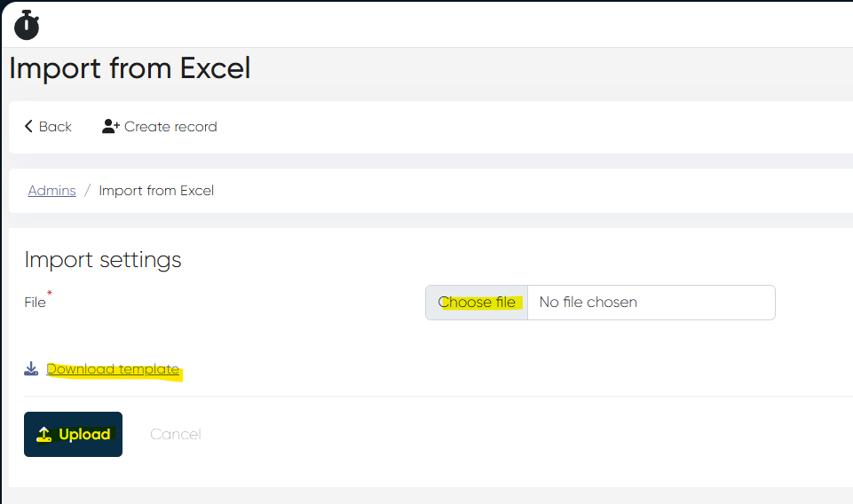The width and height of the screenshot is (853, 504).
Task: Click the Import from Excel breadcrumb item
Action: pos(156,191)
